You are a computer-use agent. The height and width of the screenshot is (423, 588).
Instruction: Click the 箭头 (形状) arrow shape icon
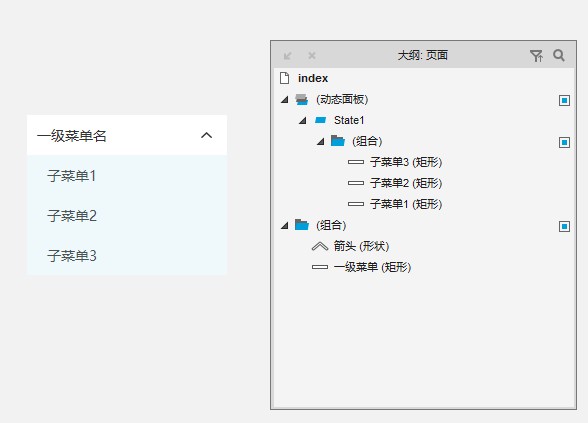coord(320,246)
